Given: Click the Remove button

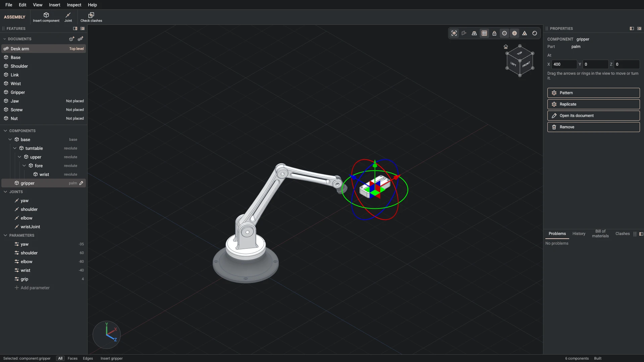Looking at the screenshot, I should [593, 127].
